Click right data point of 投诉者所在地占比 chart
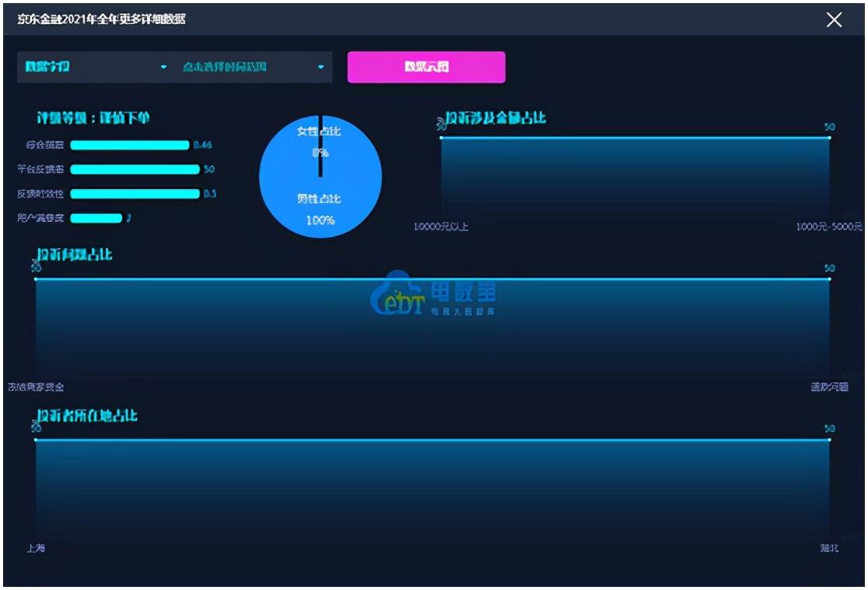 click(x=829, y=440)
